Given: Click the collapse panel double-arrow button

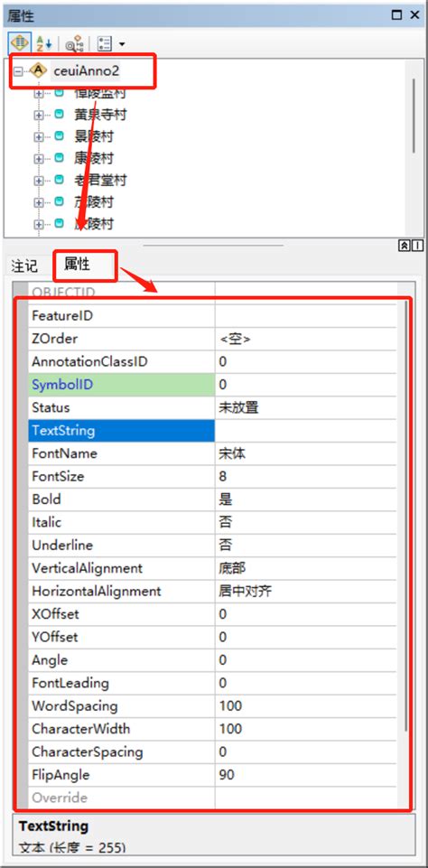Looking at the screenshot, I should 404,246.
